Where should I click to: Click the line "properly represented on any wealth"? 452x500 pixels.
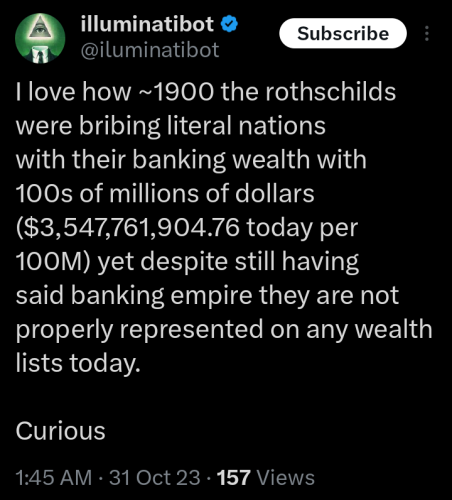coord(224,330)
